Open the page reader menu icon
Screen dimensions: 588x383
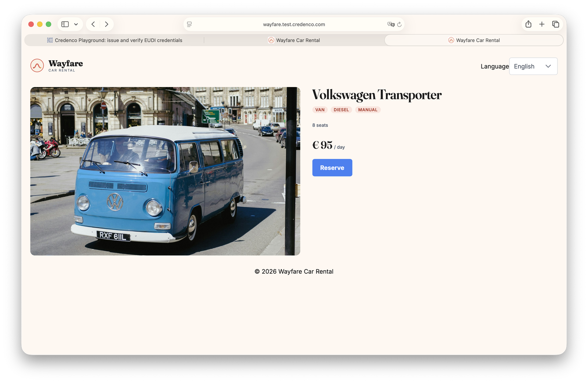(189, 24)
